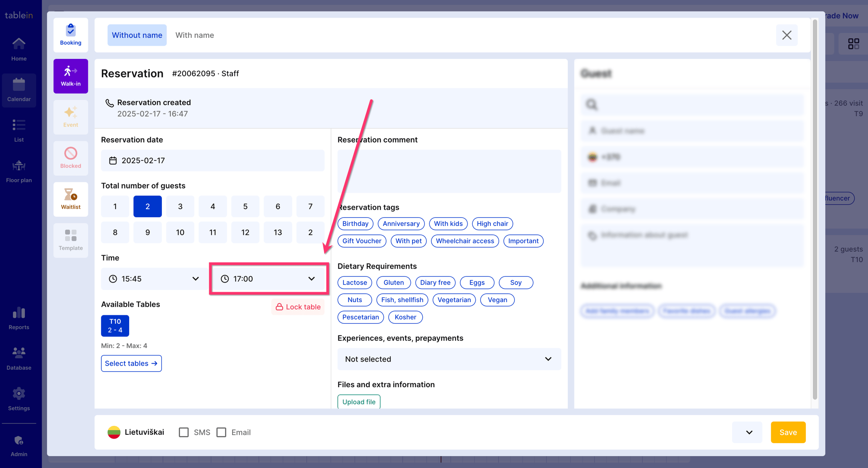This screenshot has height=468, width=868.
Task: Toggle the Birthday reservation tag
Action: (x=355, y=223)
